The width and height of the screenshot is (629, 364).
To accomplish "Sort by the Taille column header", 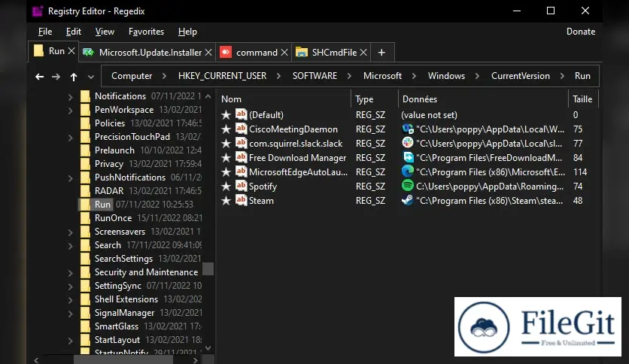I will (x=582, y=99).
